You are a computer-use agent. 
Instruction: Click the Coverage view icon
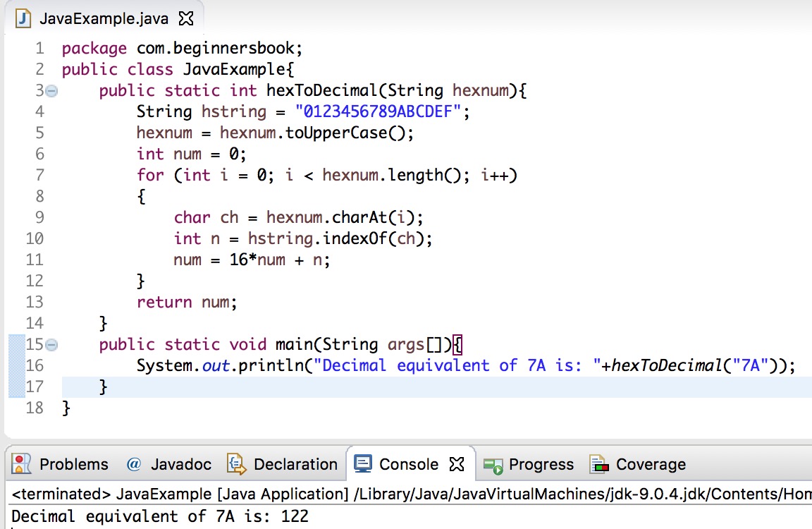(599, 465)
